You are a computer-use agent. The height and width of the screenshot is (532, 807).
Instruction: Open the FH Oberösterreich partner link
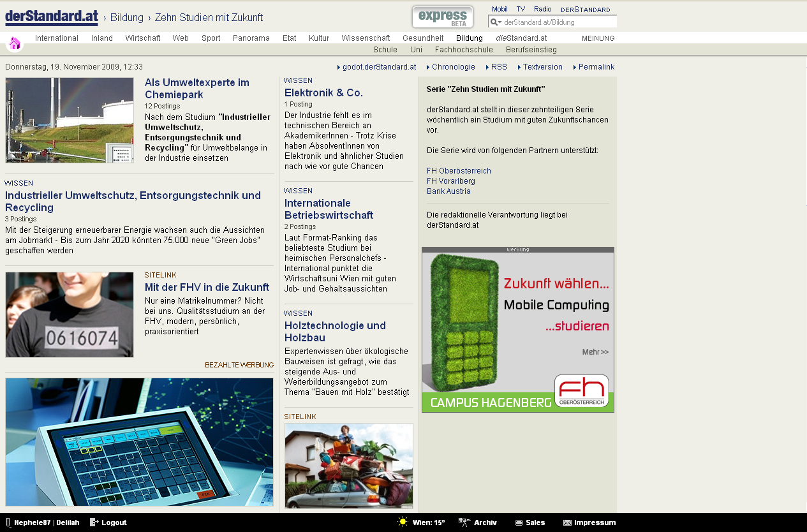click(459, 171)
